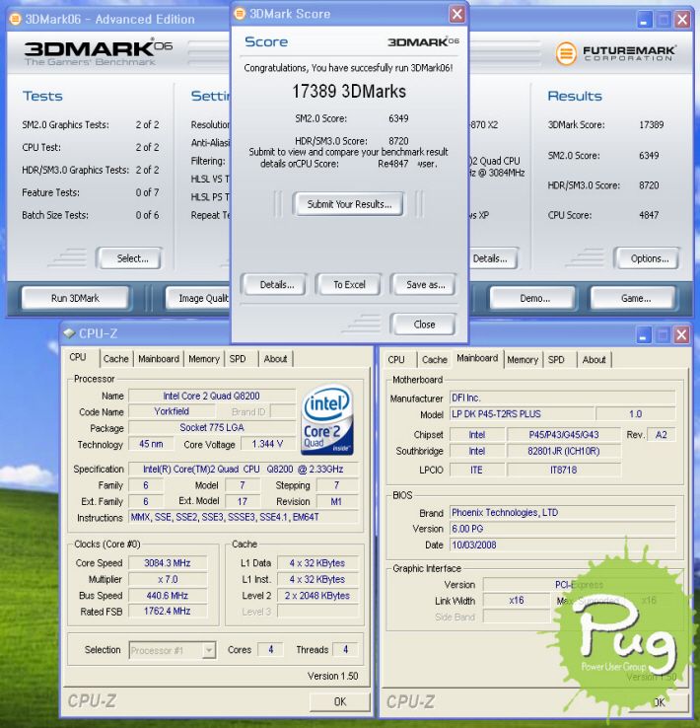
Task: Click the 3DMark Score dialog title icon
Action: 240,14
